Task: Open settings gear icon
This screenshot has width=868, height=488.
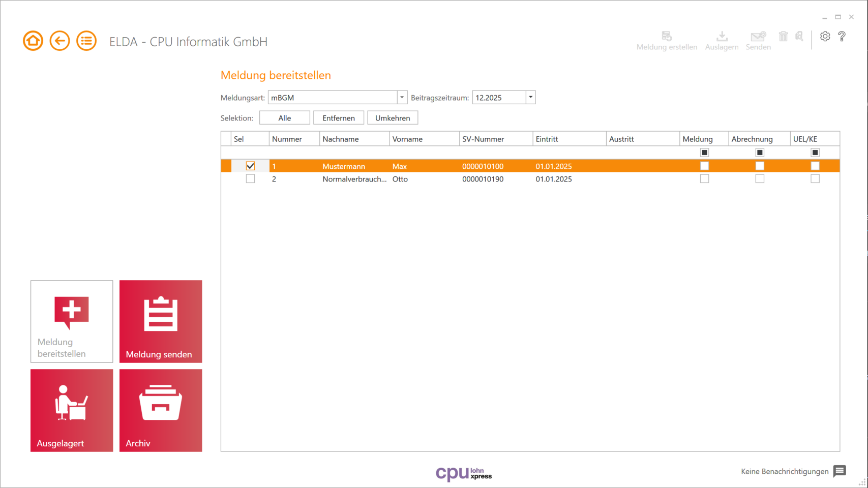Action: [x=825, y=36]
